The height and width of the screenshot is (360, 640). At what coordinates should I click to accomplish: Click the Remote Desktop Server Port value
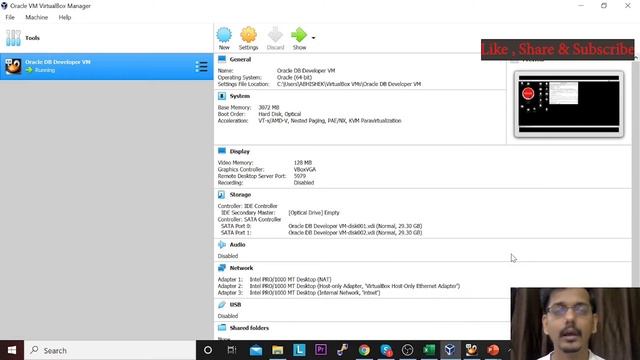point(300,176)
